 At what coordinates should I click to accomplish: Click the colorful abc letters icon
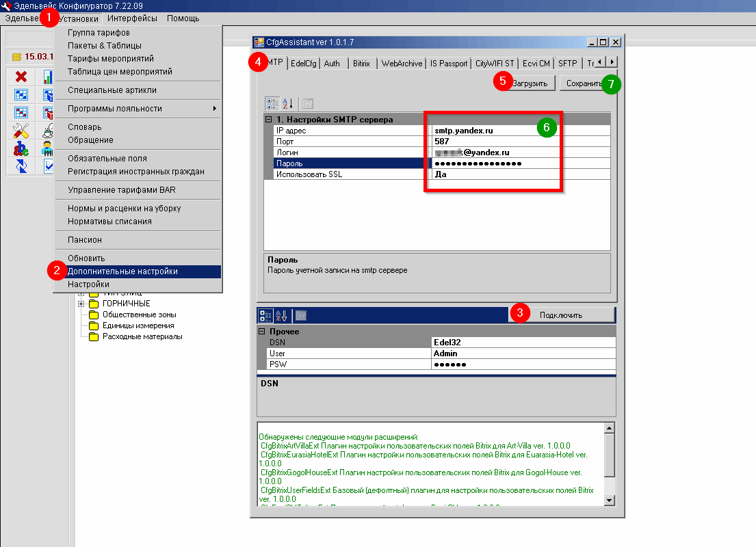[x=21, y=148]
